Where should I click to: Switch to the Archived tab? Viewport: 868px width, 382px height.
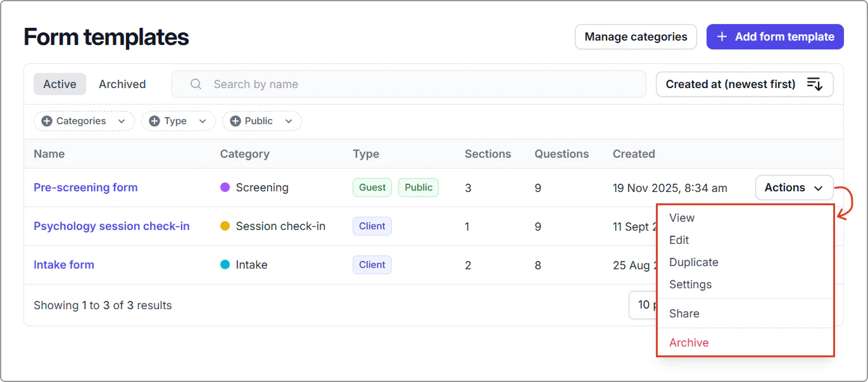tap(122, 84)
